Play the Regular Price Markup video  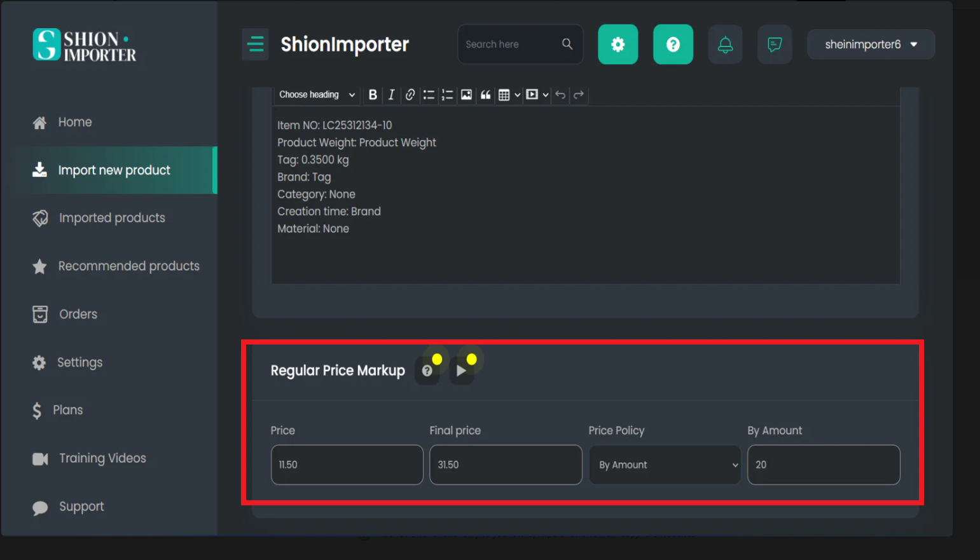pos(461,371)
